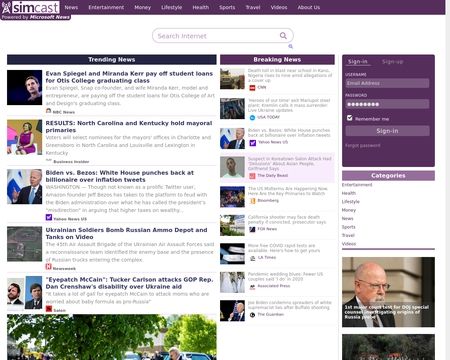Click the large tree photo below trending
450x360 pixels.
click(x=112, y=337)
